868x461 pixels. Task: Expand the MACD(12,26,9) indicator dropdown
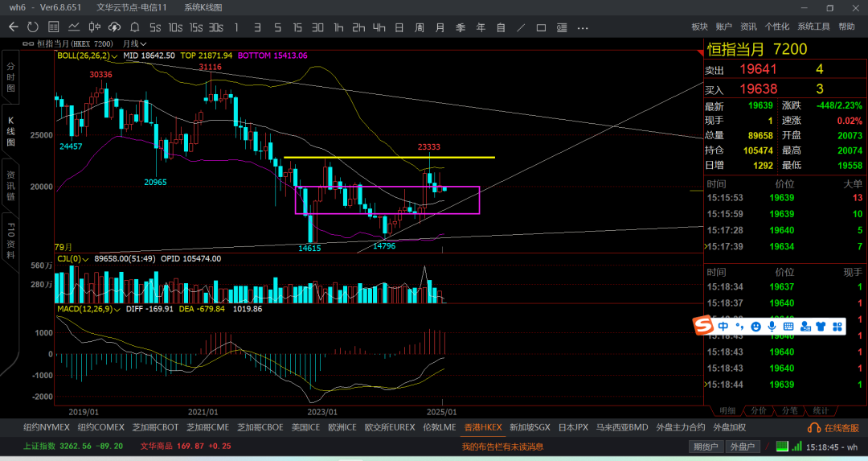click(88, 309)
